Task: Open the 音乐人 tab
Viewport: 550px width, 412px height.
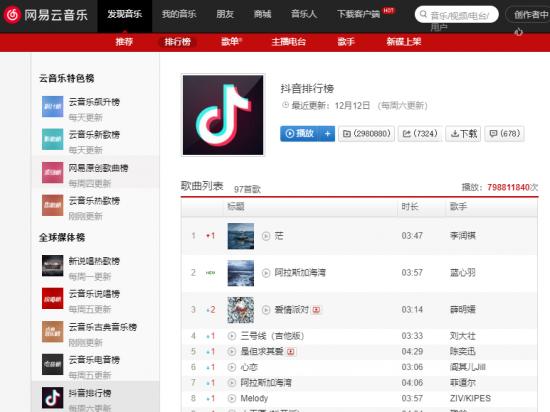Action: click(304, 14)
